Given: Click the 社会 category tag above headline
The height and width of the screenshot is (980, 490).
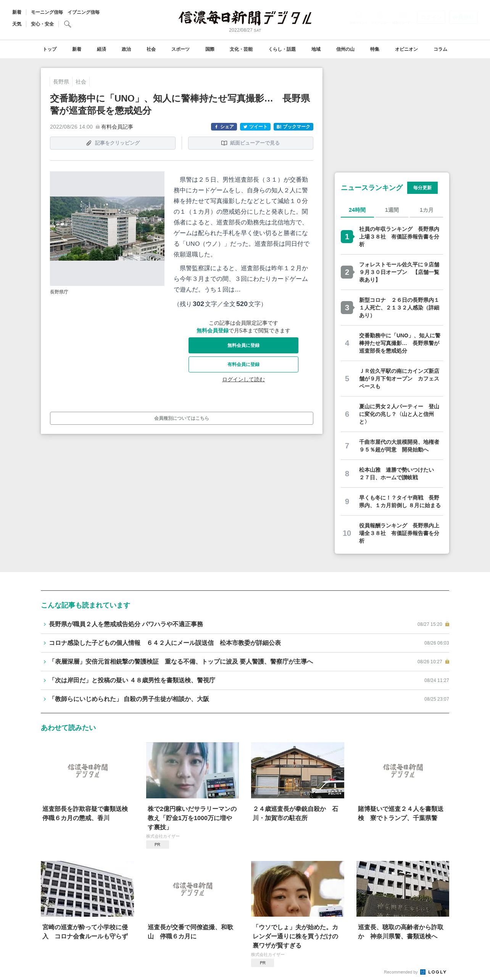Looking at the screenshot, I should point(81,82).
